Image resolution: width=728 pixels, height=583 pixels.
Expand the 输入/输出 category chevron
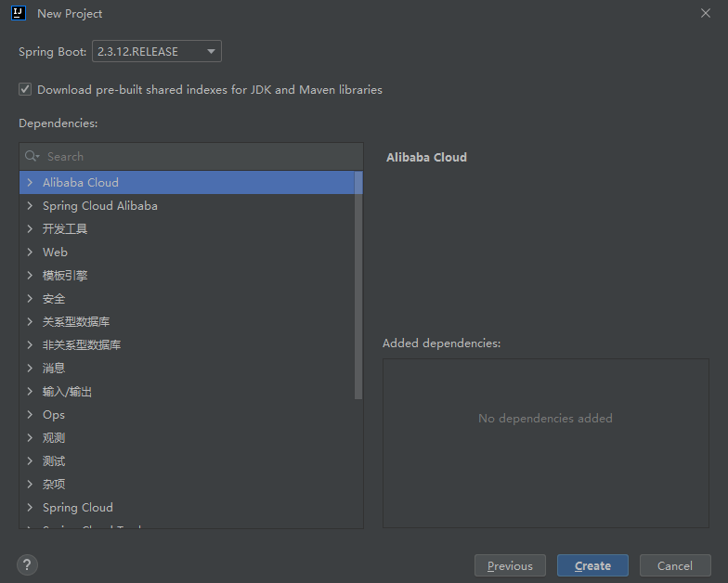pyautogui.click(x=30, y=392)
